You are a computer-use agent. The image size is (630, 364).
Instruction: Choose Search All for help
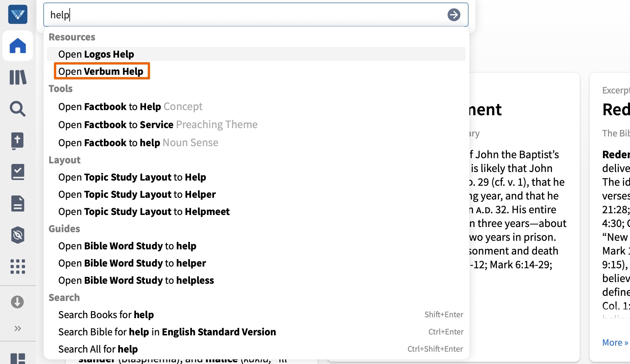(x=98, y=349)
